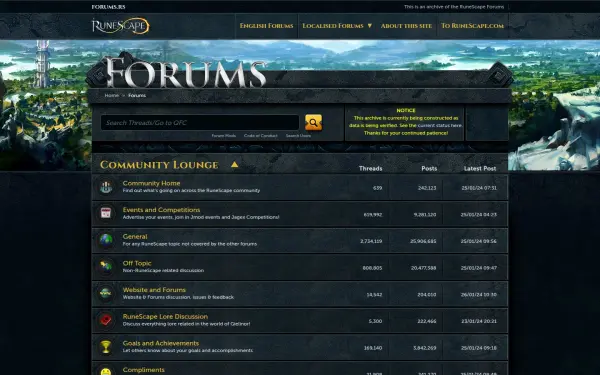The image size is (600, 375).
Task: Click the Latest Post column header
Action: click(480, 168)
